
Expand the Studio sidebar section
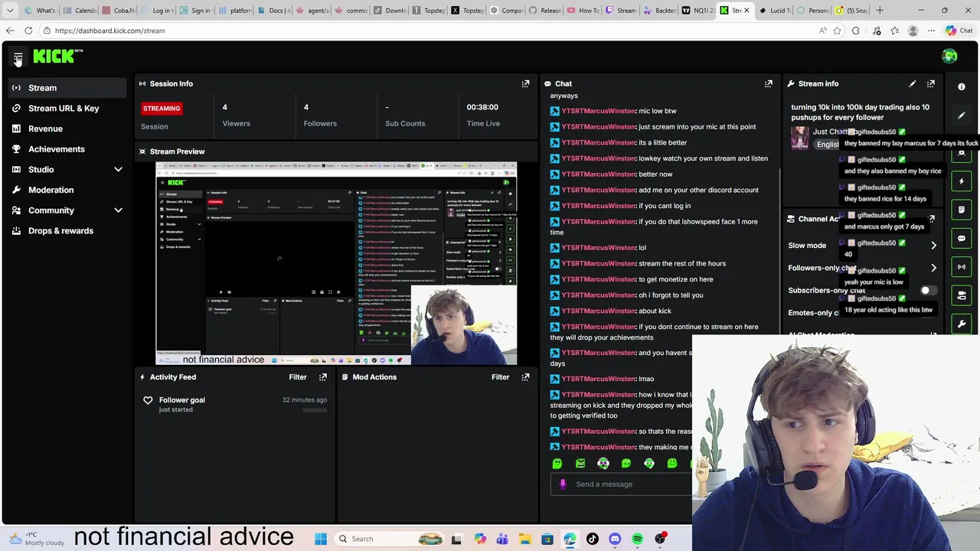pyautogui.click(x=118, y=169)
